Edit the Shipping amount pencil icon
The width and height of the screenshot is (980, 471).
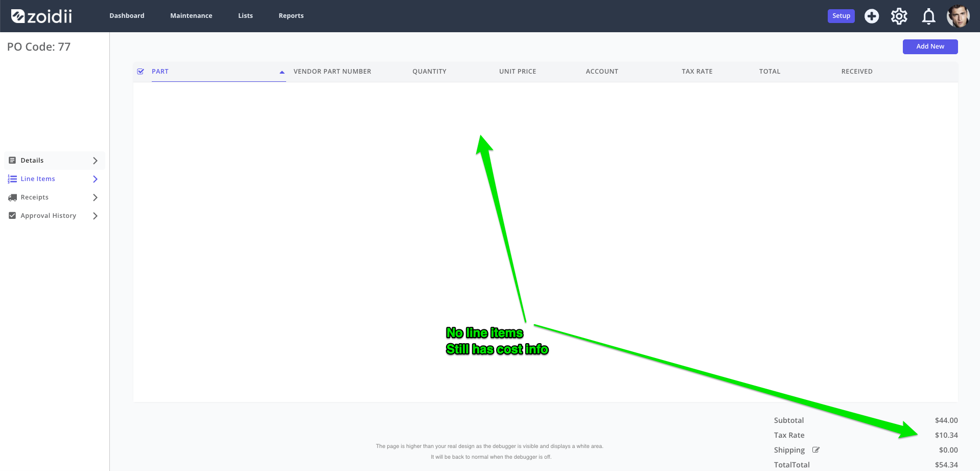816,450
